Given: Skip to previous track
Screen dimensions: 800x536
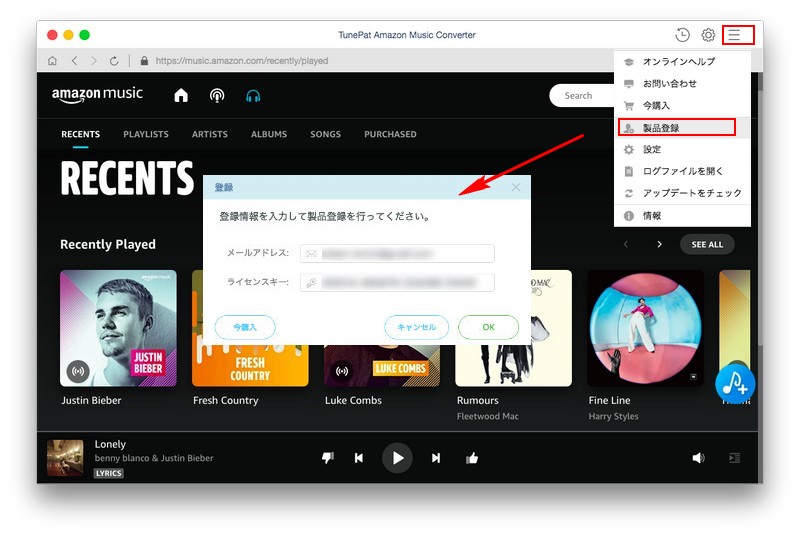Looking at the screenshot, I should click(359, 458).
